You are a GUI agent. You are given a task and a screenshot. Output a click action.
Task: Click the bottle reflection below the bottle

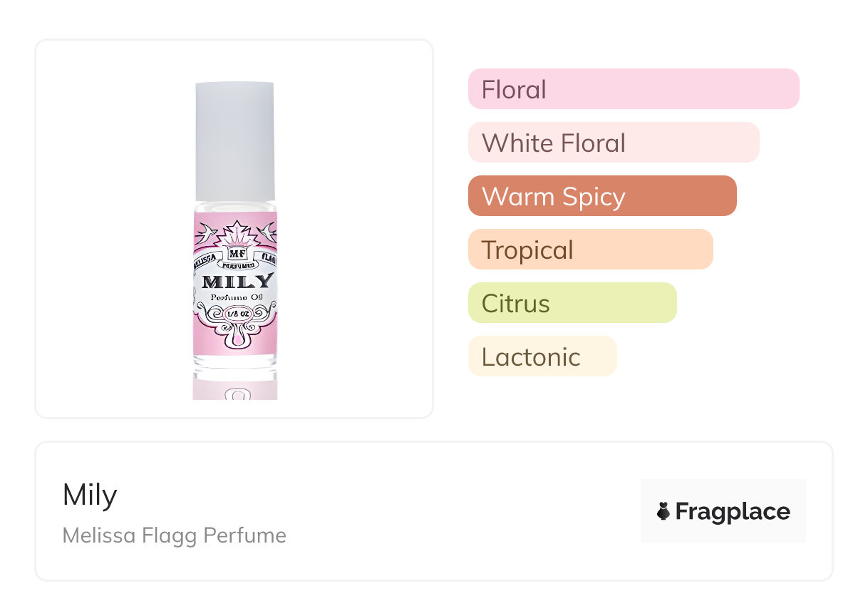[234, 386]
